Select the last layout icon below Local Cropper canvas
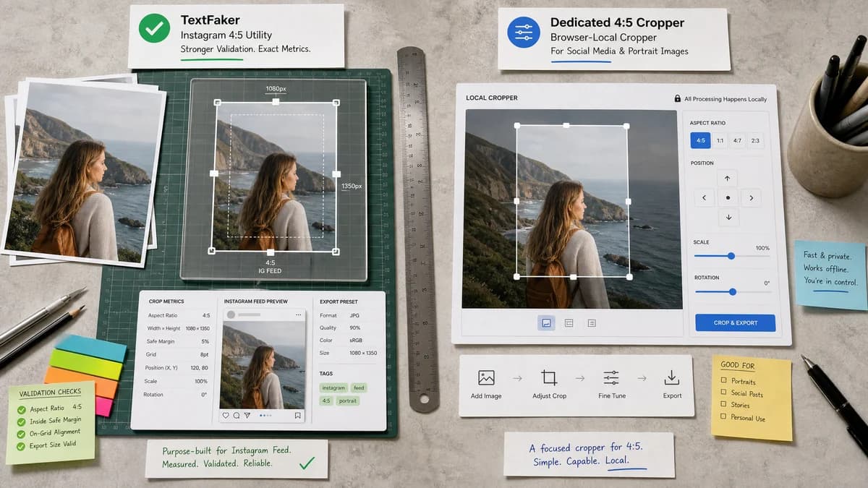Viewport: 868px width, 488px height. click(x=591, y=323)
